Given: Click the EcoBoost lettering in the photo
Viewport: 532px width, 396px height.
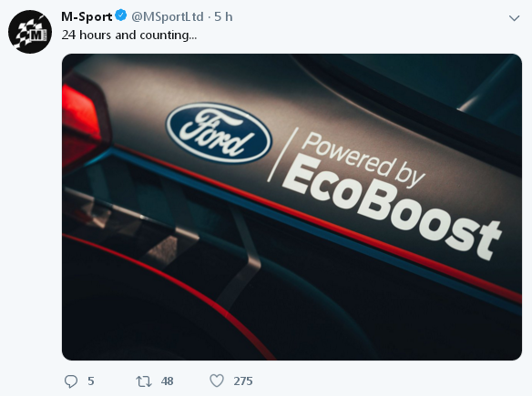Looking at the screenshot, I should pyautogui.click(x=390, y=207).
